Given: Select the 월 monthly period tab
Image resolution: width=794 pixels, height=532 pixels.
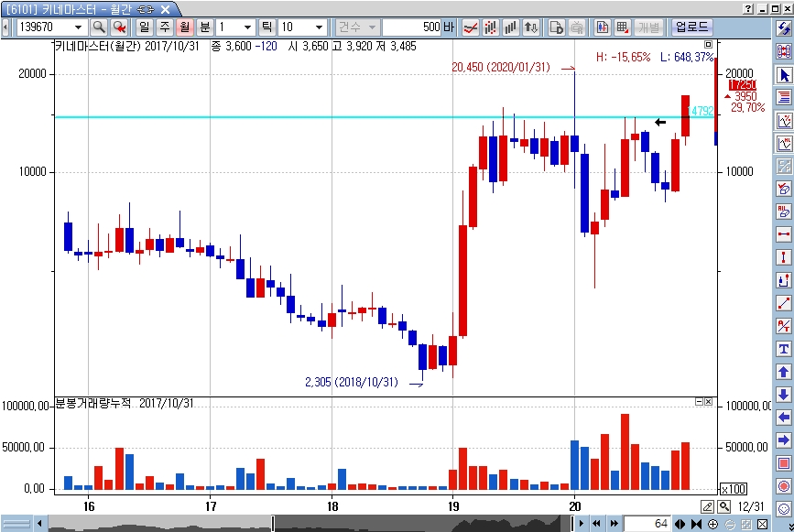Looking at the screenshot, I should (x=185, y=27).
